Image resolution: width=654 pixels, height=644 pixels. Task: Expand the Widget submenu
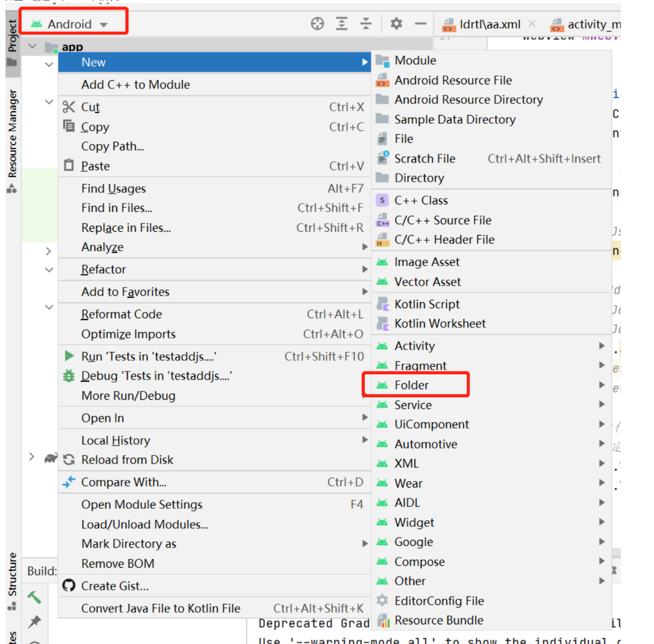pos(492,522)
